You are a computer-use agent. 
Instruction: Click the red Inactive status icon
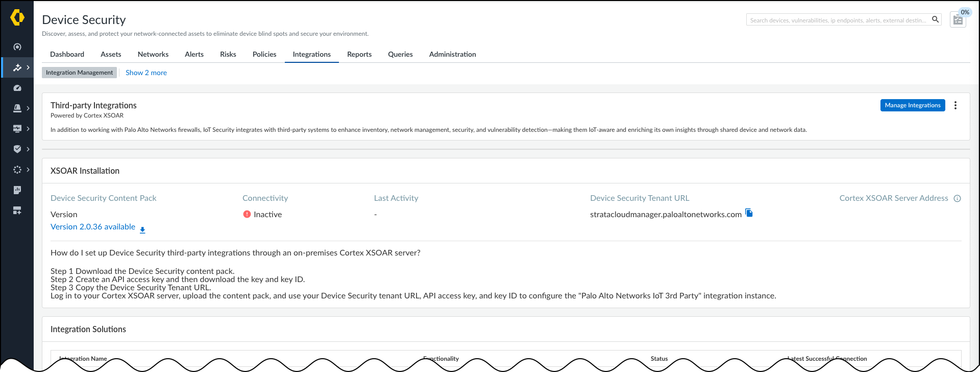coord(247,214)
